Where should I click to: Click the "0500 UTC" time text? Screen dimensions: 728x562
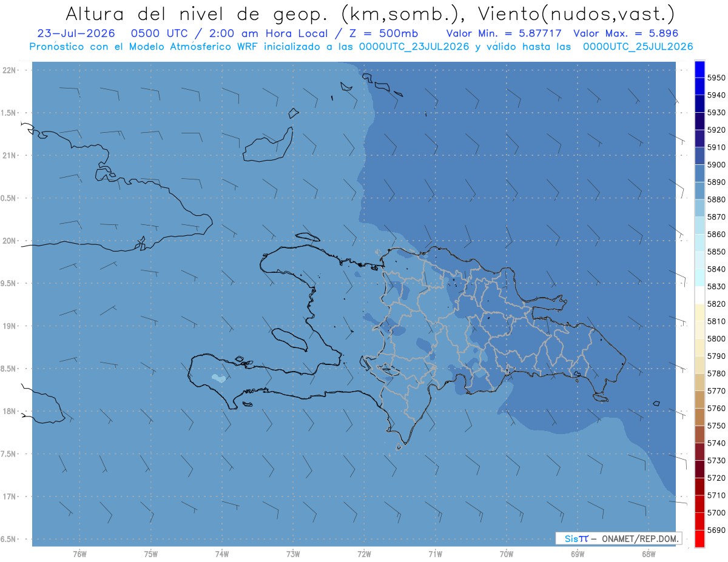coord(161,33)
